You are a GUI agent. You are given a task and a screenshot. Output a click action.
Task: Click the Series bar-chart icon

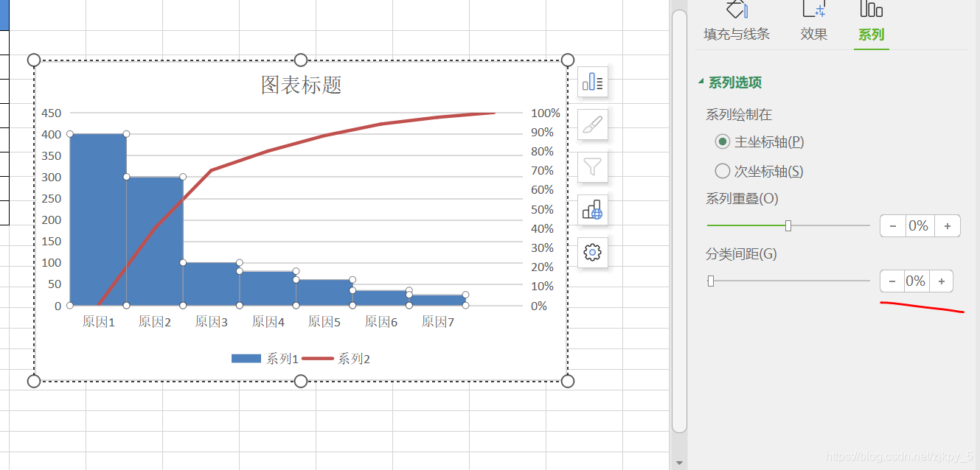(x=871, y=8)
